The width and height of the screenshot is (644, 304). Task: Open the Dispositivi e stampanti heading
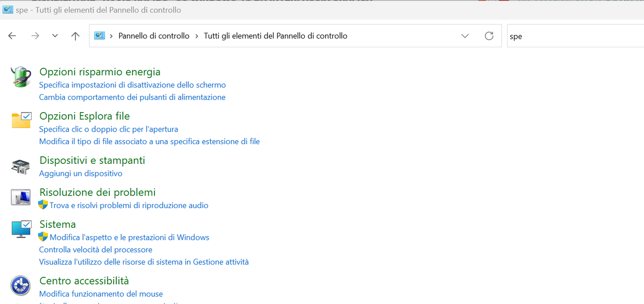pyautogui.click(x=92, y=160)
